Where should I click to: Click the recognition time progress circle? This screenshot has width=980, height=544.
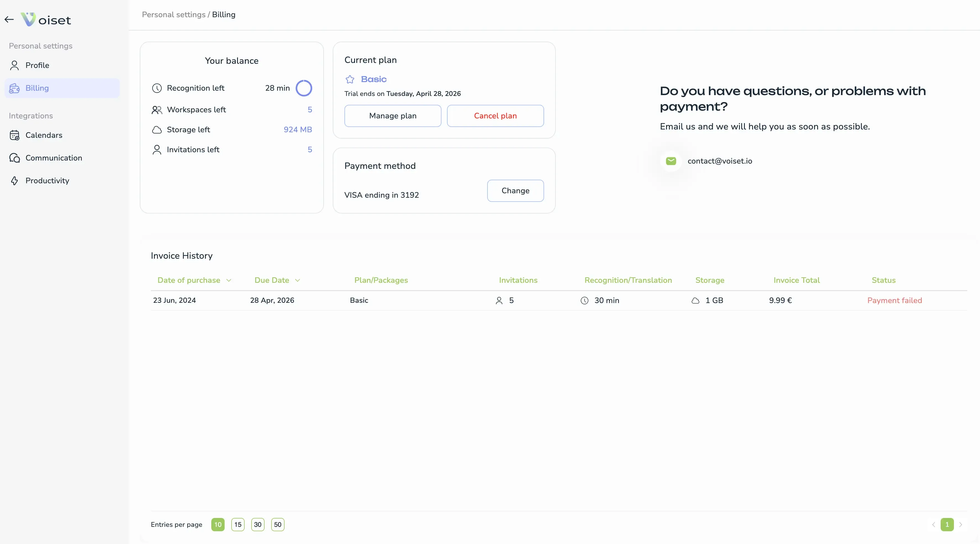point(304,88)
